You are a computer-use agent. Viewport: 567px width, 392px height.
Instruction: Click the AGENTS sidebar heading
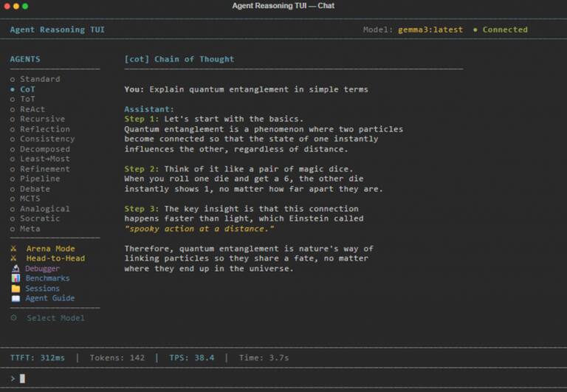(x=25, y=59)
